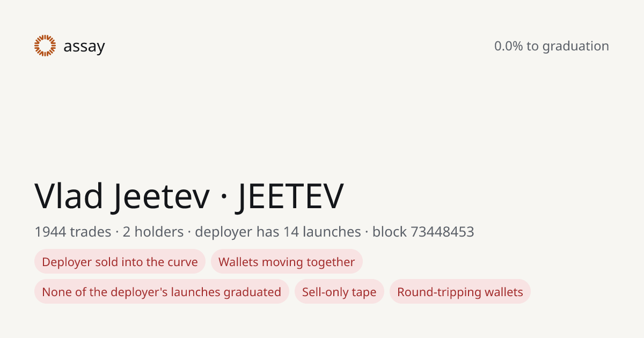Open "None of the deployer's launches graduated" tag
This screenshot has width=644, height=338.
(x=162, y=292)
